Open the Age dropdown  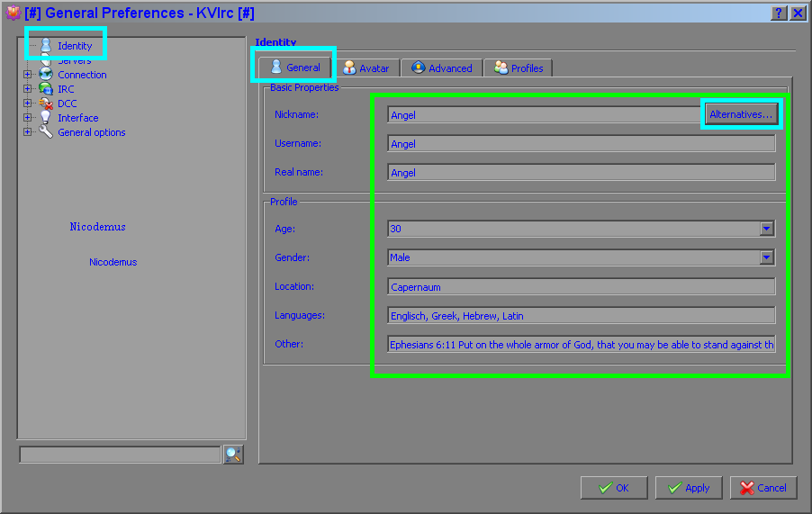[767, 229]
